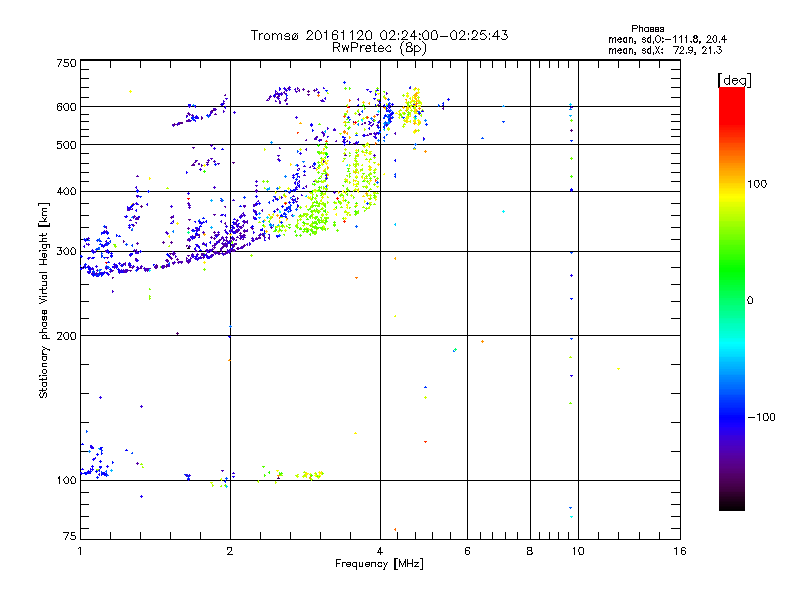The width and height of the screenshot is (800, 600).
Task: Select the RwPretec (8p) subtitle
Action: [x=379, y=47]
